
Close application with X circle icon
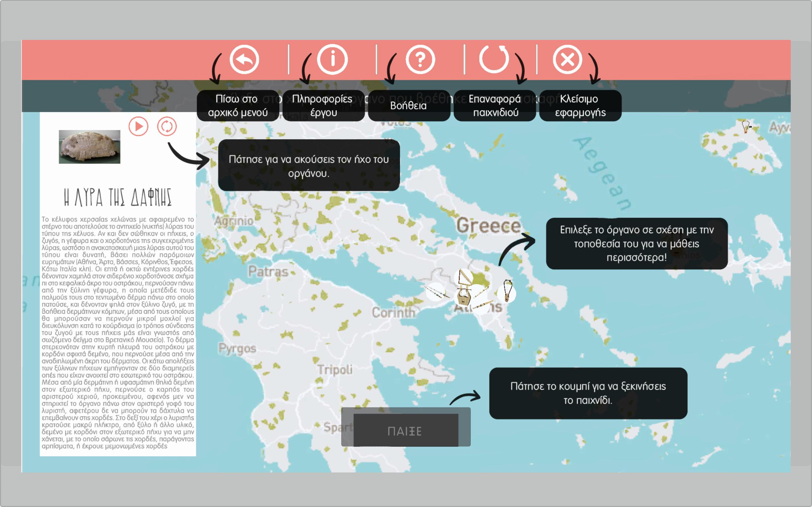pos(567,60)
